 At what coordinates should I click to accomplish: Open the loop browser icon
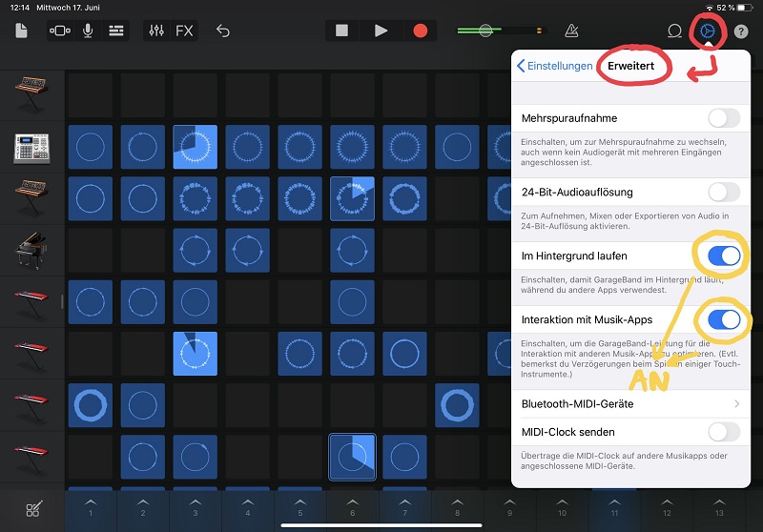(674, 31)
